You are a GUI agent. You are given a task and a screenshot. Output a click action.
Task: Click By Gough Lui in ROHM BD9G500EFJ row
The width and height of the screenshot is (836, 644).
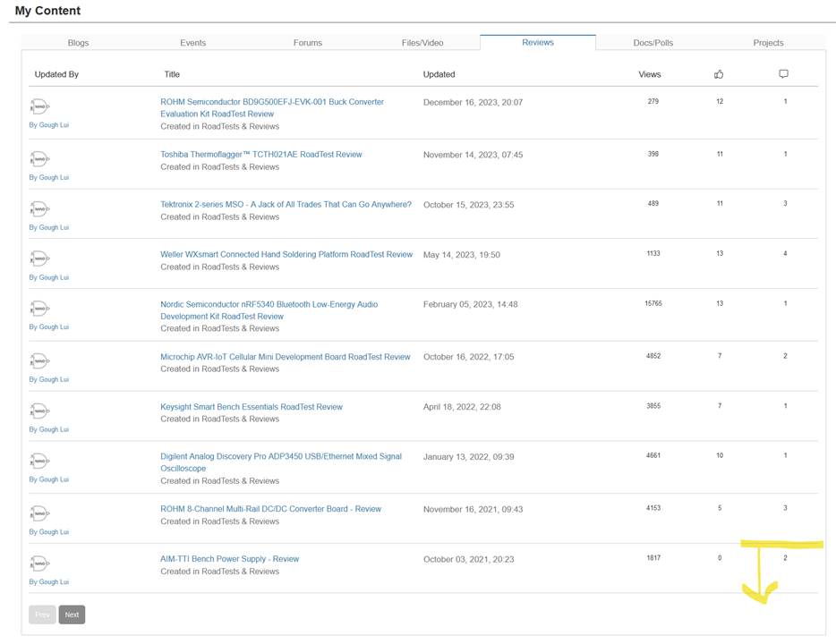tap(49, 124)
